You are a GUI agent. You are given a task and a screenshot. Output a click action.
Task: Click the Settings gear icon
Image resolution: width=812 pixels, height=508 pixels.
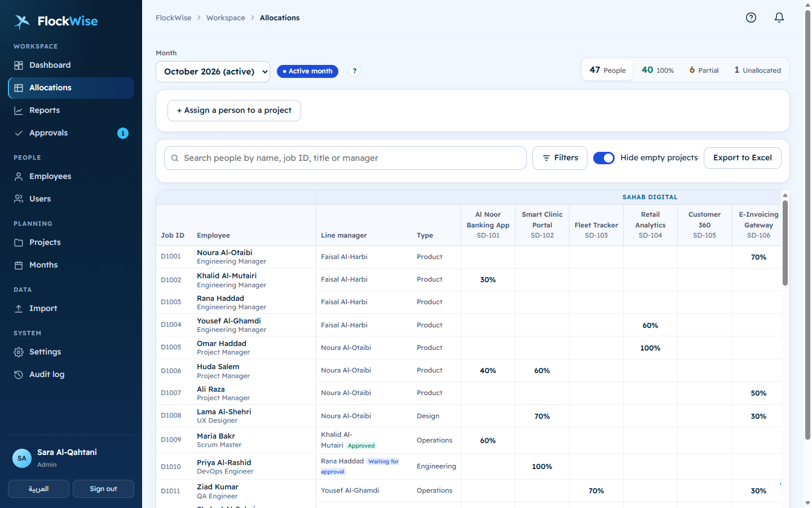(19, 352)
